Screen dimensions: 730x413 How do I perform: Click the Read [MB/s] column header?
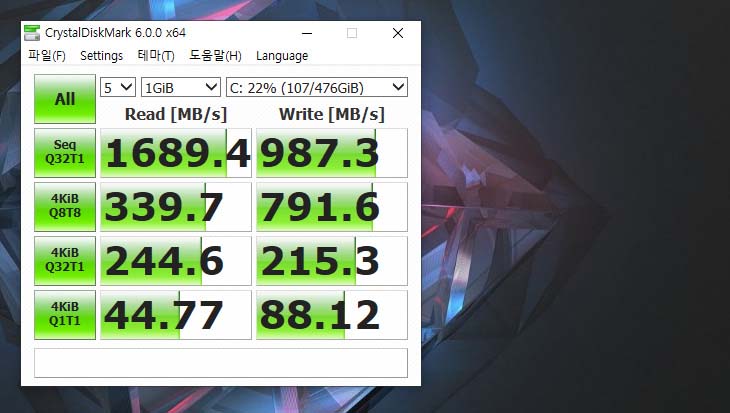[x=176, y=114]
